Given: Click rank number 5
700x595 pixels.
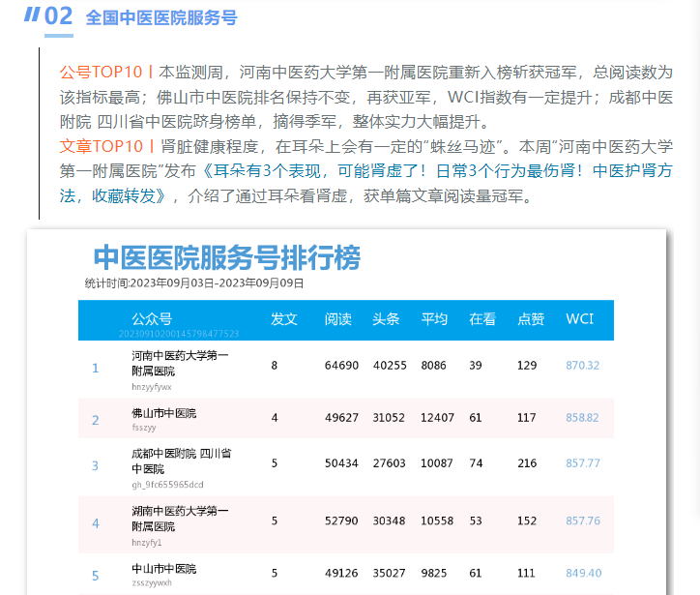Looking at the screenshot, I should click(x=95, y=576).
